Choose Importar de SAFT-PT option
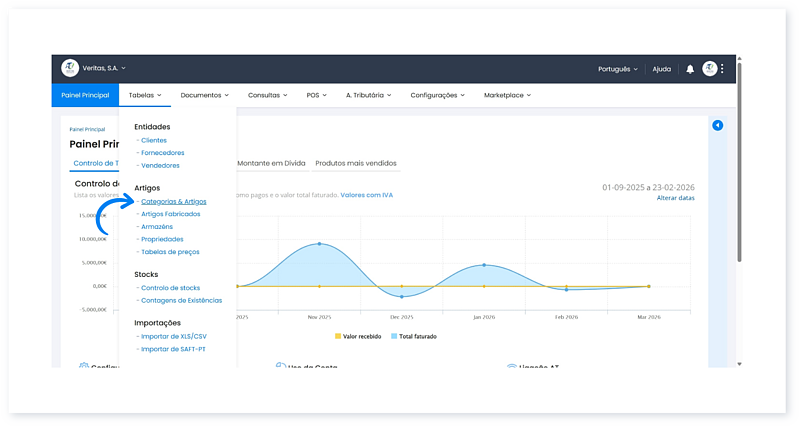Viewport: 800px width, 427px height. (x=174, y=347)
